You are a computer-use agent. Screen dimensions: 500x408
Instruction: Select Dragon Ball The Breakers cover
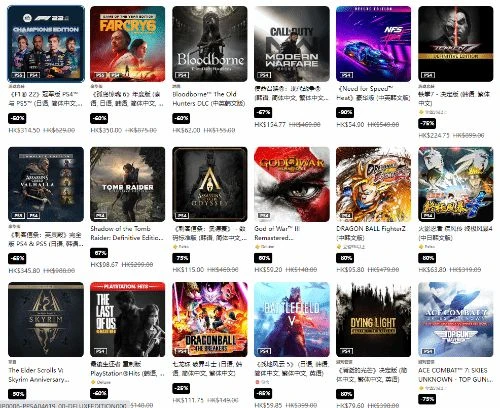point(210,320)
